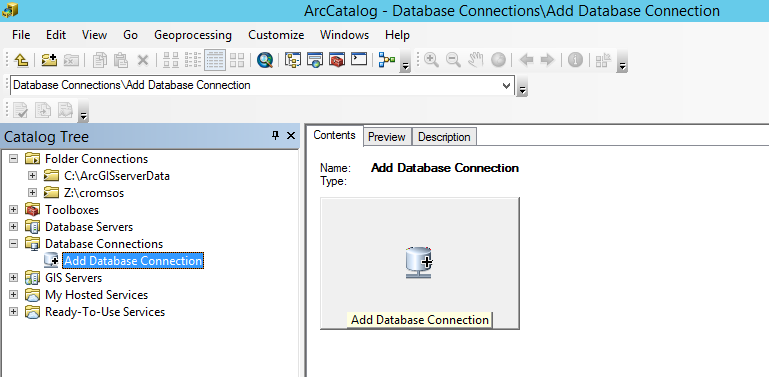Open Location toolbar options dropdown arrow
This screenshot has height=377, width=769.
(523, 86)
